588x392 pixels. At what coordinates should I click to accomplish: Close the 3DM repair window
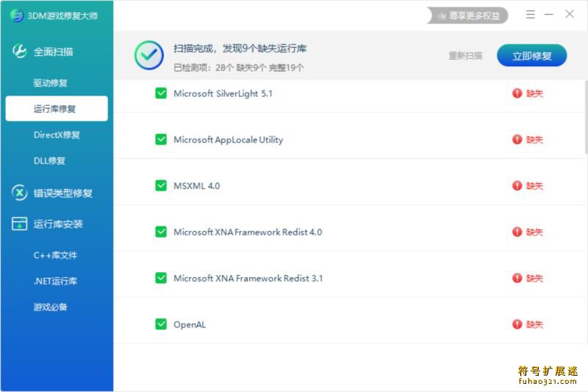coord(569,14)
